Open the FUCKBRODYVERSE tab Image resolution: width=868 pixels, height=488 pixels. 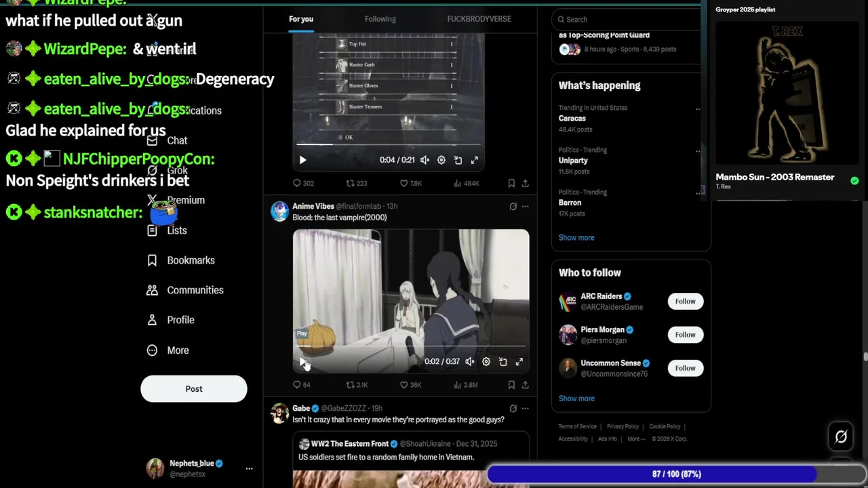coord(479,19)
